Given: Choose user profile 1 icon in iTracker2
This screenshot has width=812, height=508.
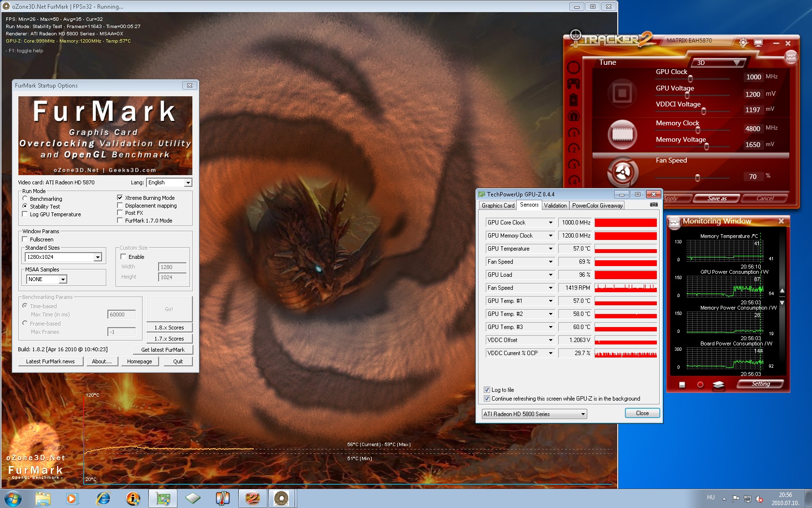Looking at the screenshot, I should click(x=574, y=133).
